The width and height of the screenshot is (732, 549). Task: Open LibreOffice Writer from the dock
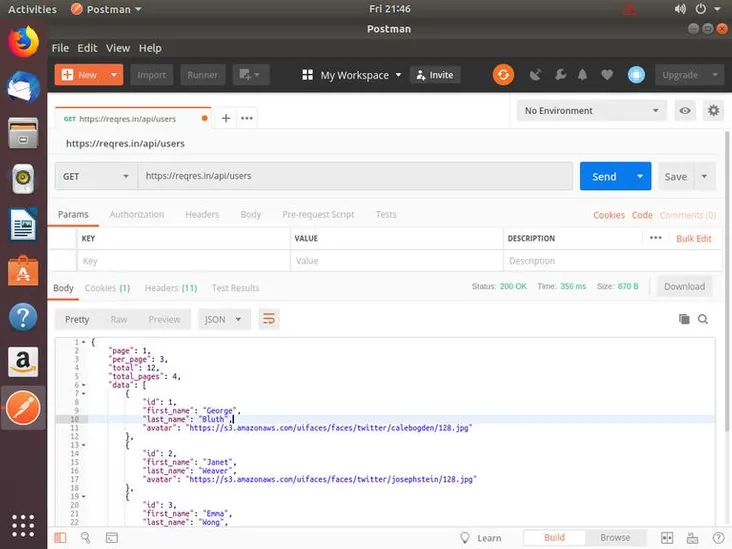pyautogui.click(x=23, y=225)
